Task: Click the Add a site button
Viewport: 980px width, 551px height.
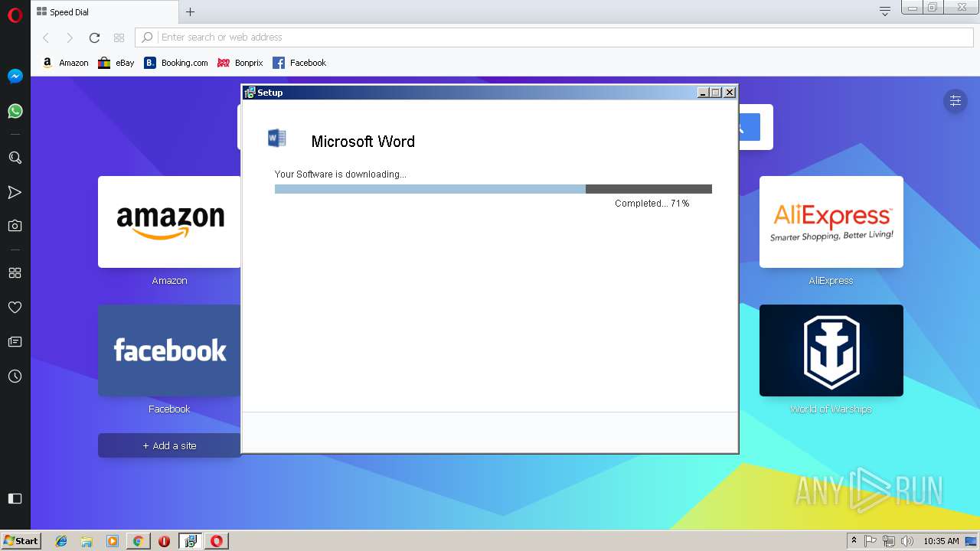Action: 169,445
